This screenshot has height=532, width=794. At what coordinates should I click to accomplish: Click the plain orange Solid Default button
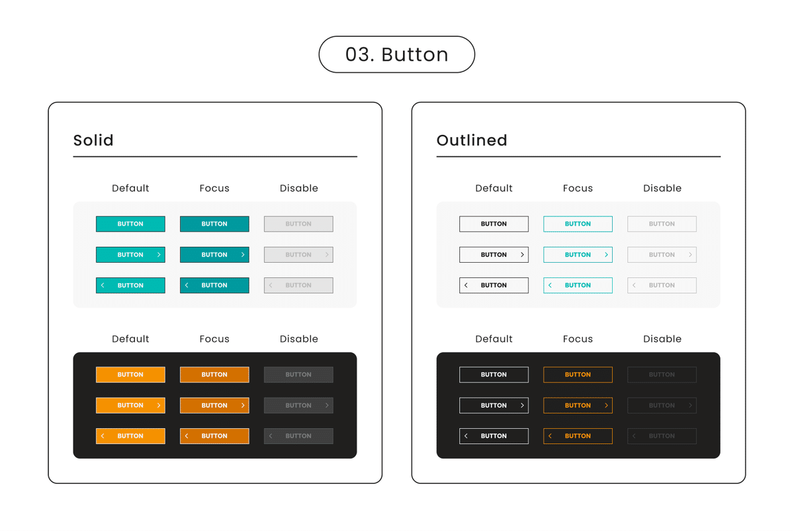(x=130, y=375)
